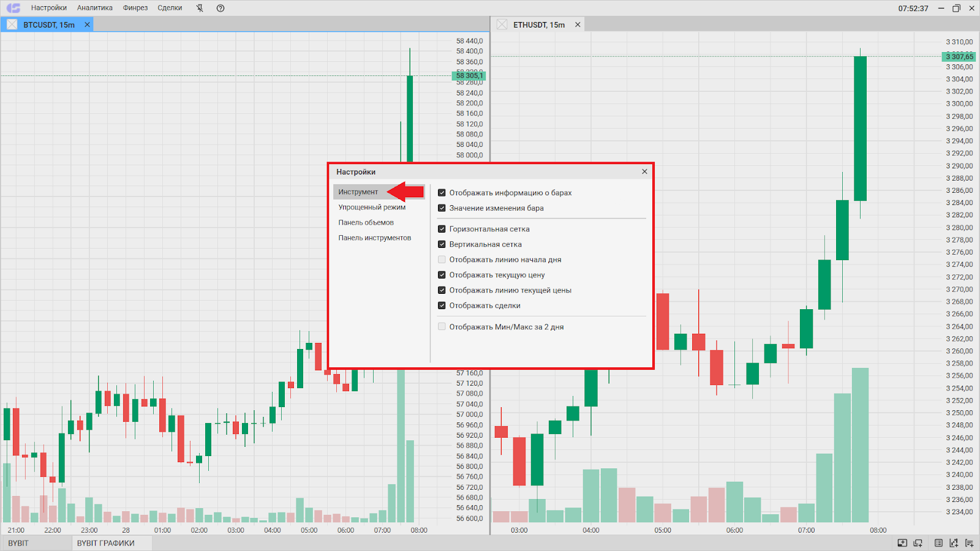Click the 02:00 time label on BTC chart
This screenshot has width=980, height=551.
[x=199, y=530]
